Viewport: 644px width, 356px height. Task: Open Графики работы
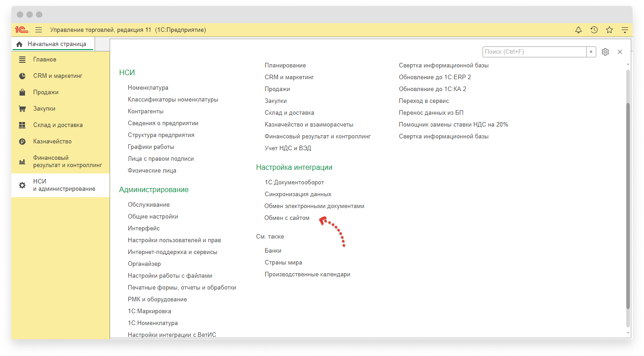151,147
